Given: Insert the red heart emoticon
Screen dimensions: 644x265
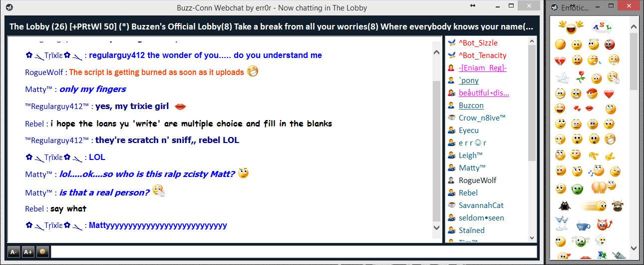Looking at the screenshot, I should tap(609, 93).
